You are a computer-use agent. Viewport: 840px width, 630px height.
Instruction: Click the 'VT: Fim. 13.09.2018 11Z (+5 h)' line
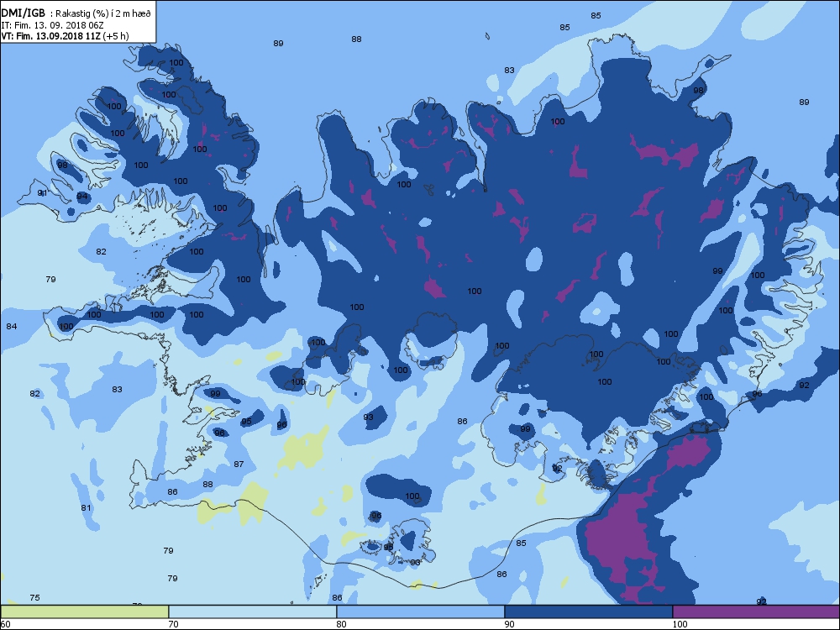[x=65, y=36]
